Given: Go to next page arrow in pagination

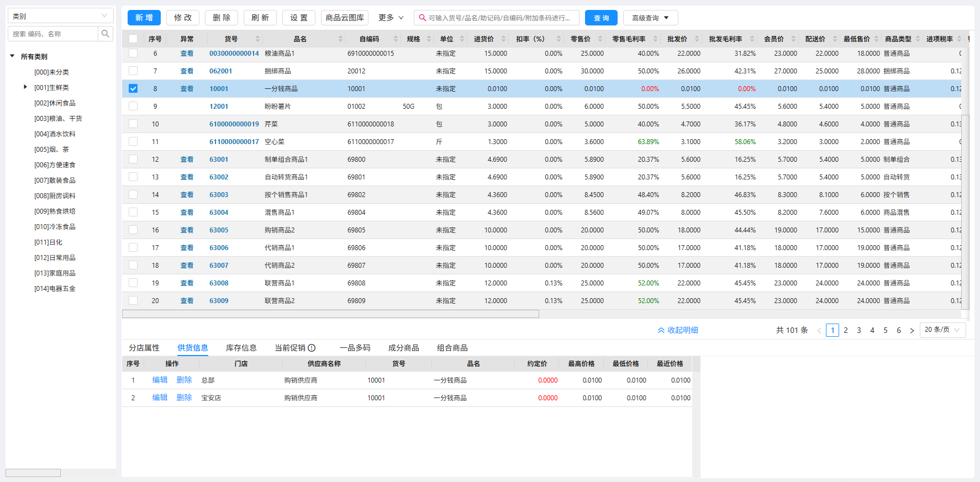Looking at the screenshot, I should pyautogui.click(x=912, y=330).
